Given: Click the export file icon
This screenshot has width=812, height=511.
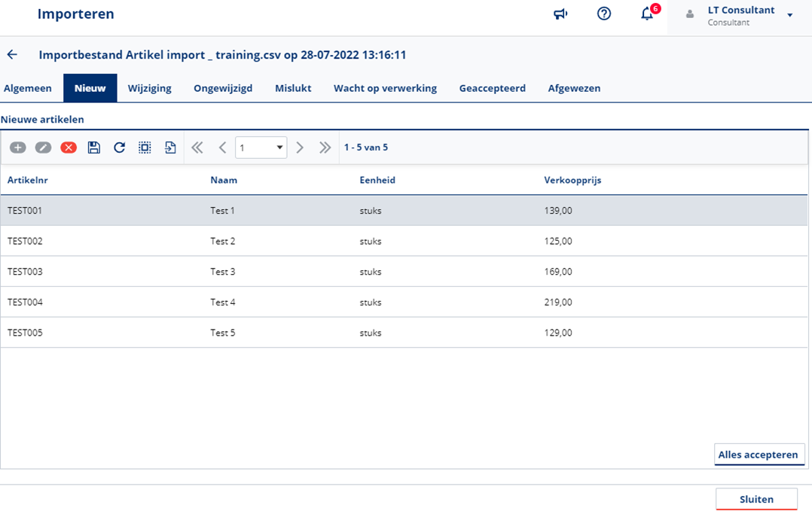Looking at the screenshot, I should coord(170,148).
